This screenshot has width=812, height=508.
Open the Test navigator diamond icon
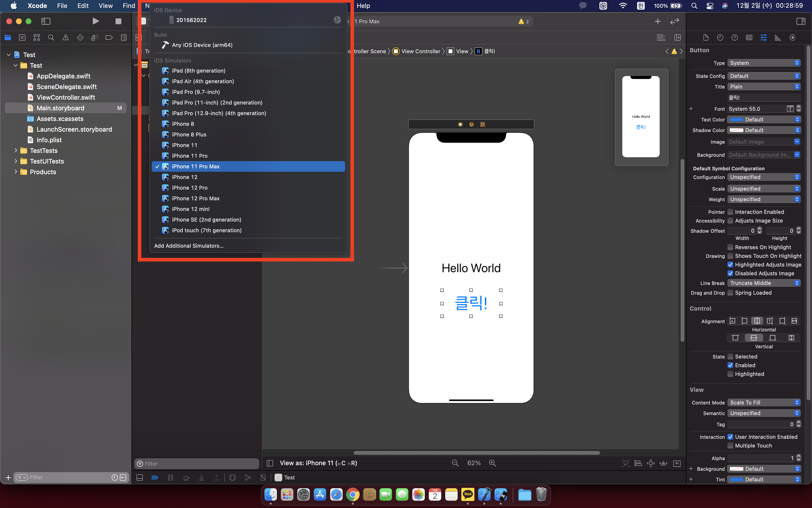(80, 38)
